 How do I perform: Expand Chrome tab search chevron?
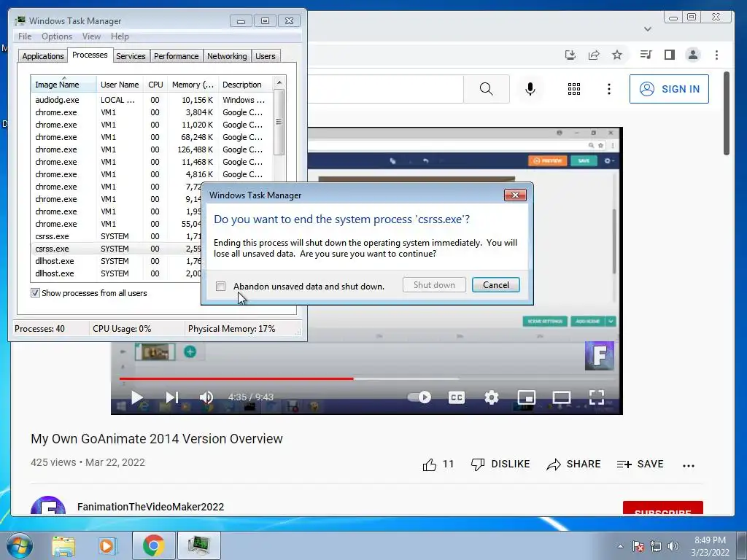pyautogui.click(x=648, y=29)
